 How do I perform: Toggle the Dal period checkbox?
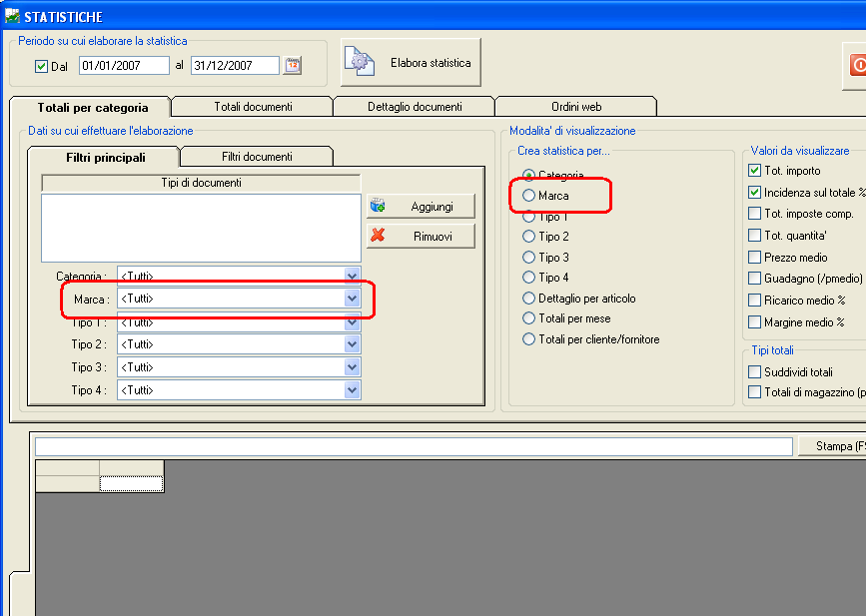(41, 66)
